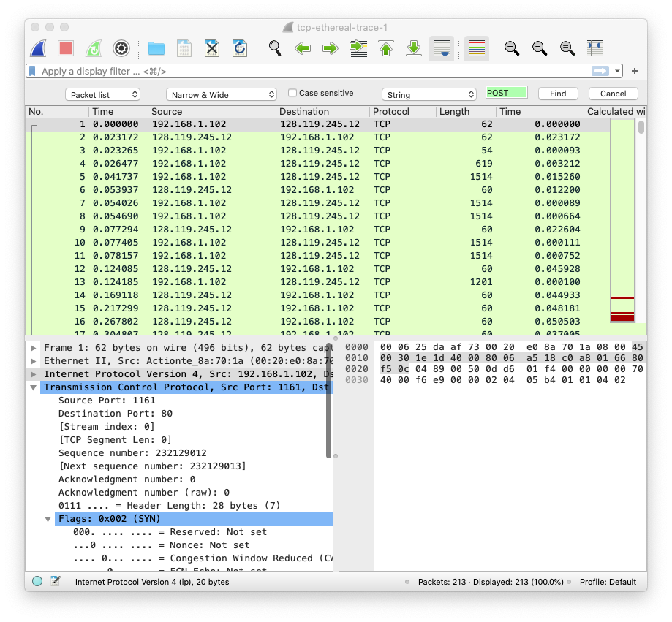Collapse the Transmission Control Protocol section
Screen dimensions: 672x622
(34, 387)
